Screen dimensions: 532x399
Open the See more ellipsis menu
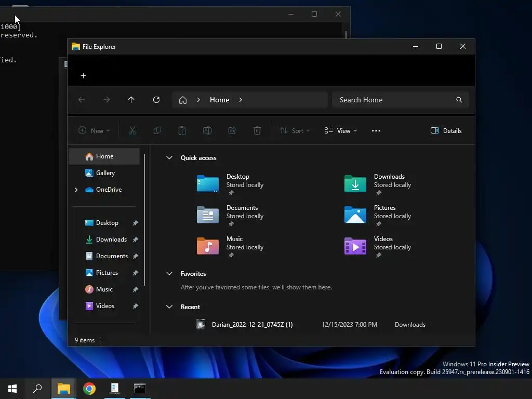pyautogui.click(x=376, y=130)
